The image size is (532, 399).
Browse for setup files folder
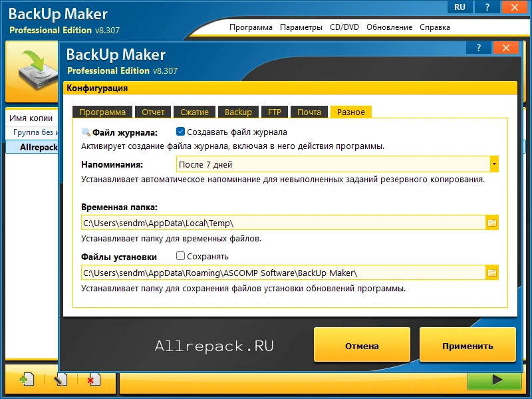(492, 273)
